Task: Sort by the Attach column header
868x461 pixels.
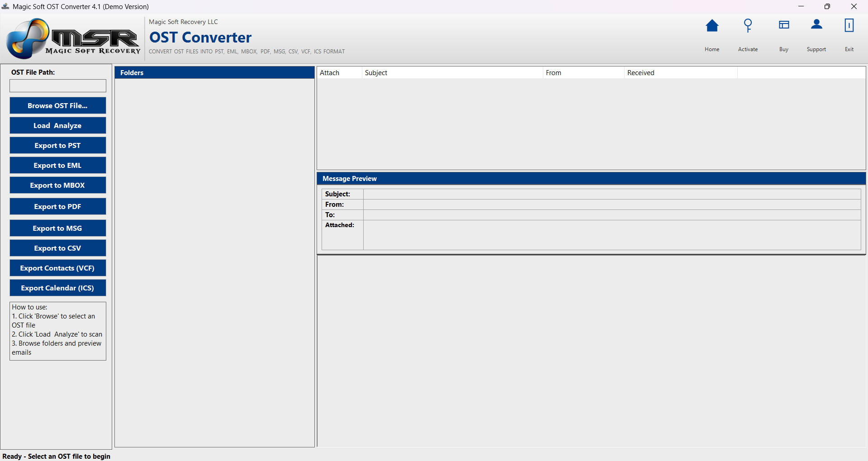Action: [x=339, y=73]
